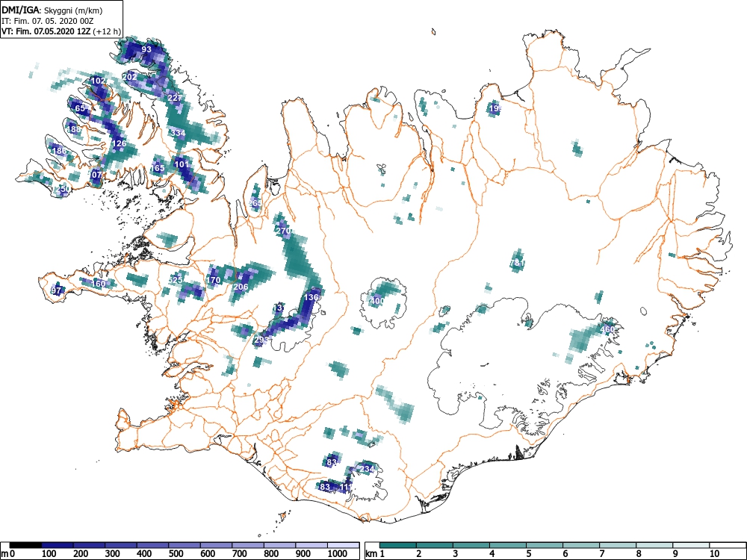Click the 7 label on the km legend
Viewport: 747px width, 560px height.
coord(601,554)
